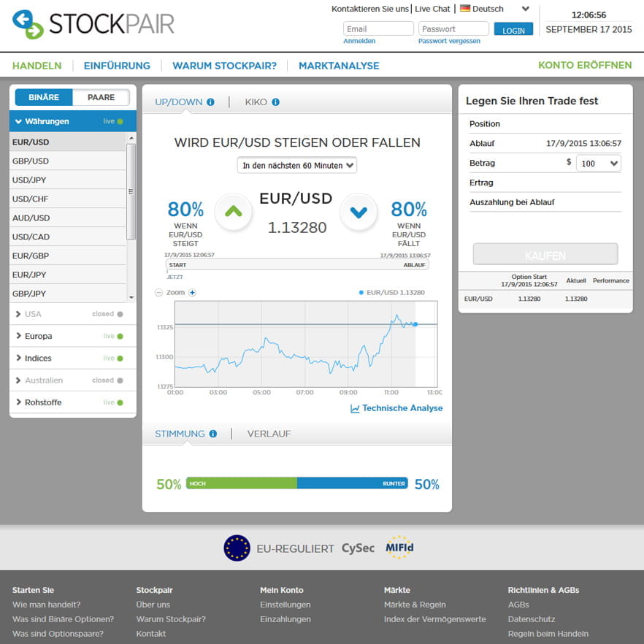Open Marktanalyse menu
Viewport: 644px width, 644px height.
(339, 66)
